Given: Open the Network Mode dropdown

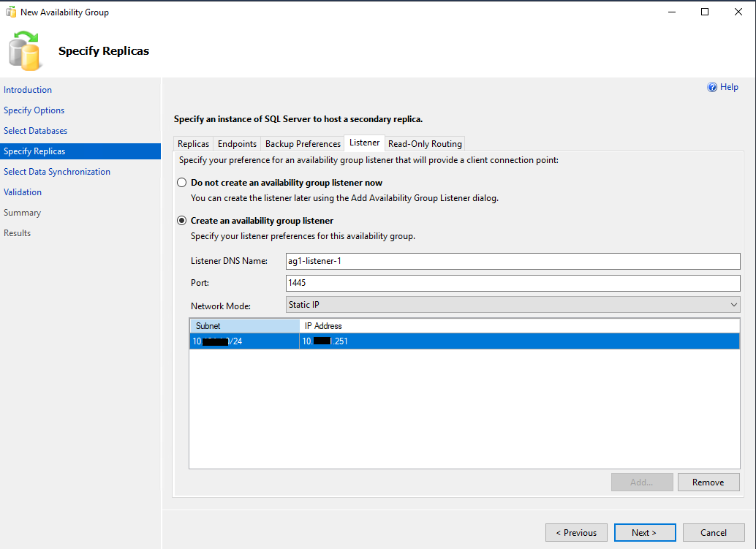Looking at the screenshot, I should coord(513,305).
